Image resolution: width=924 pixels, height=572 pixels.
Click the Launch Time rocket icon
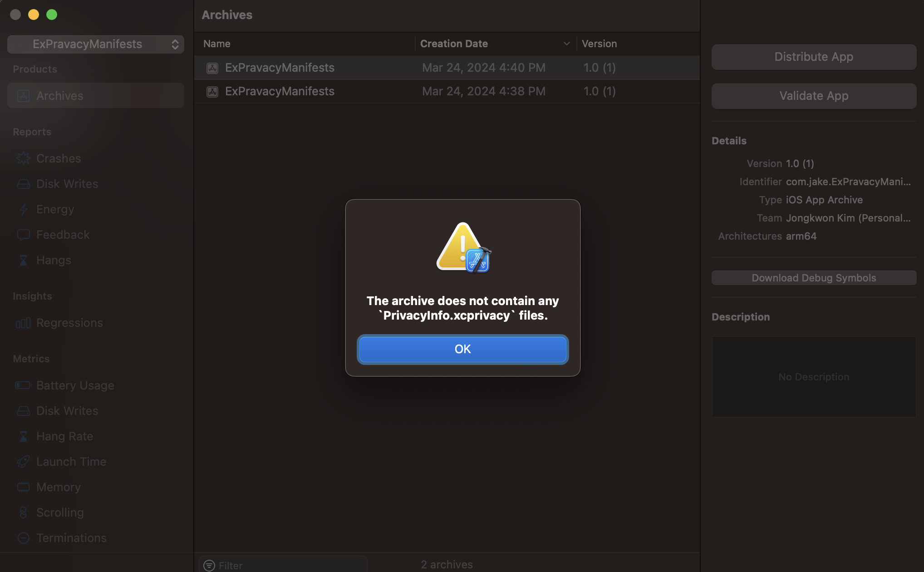(x=23, y=462)
